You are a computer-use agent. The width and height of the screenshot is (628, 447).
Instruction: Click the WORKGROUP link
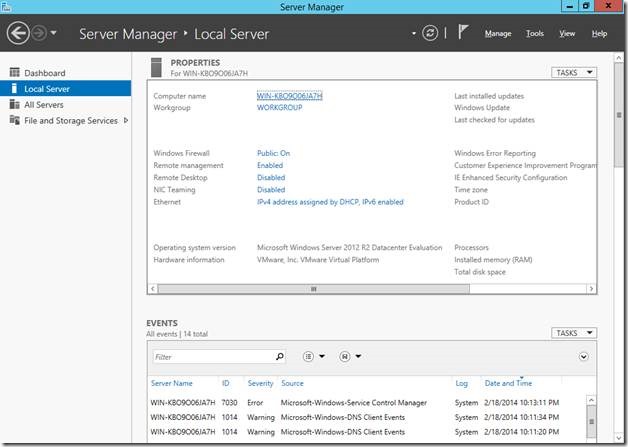[280, 107]
